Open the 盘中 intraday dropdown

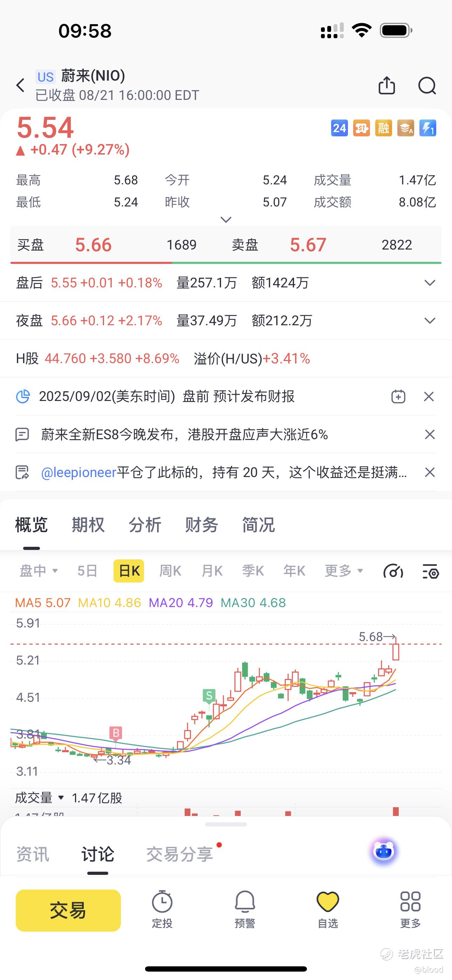[x=39, y=571]
